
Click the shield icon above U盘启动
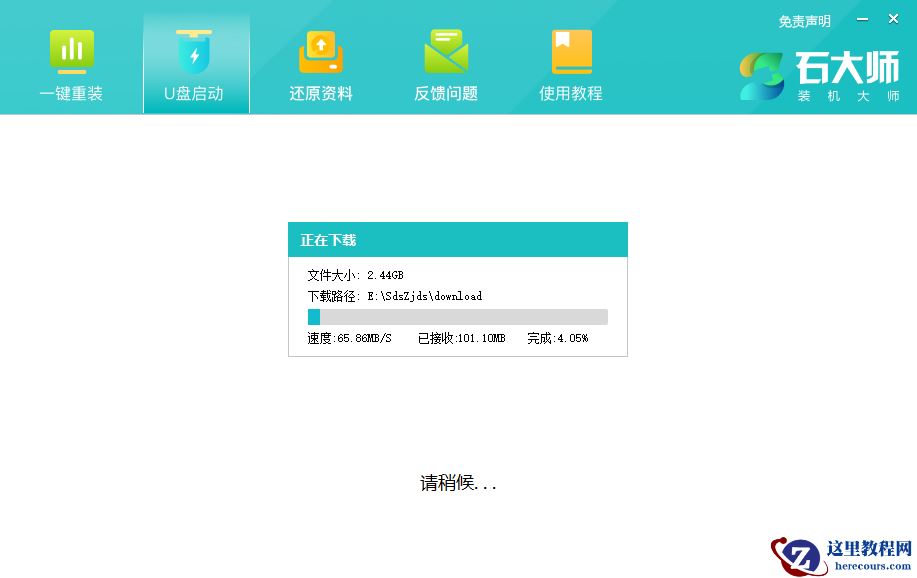click(195, 51)
